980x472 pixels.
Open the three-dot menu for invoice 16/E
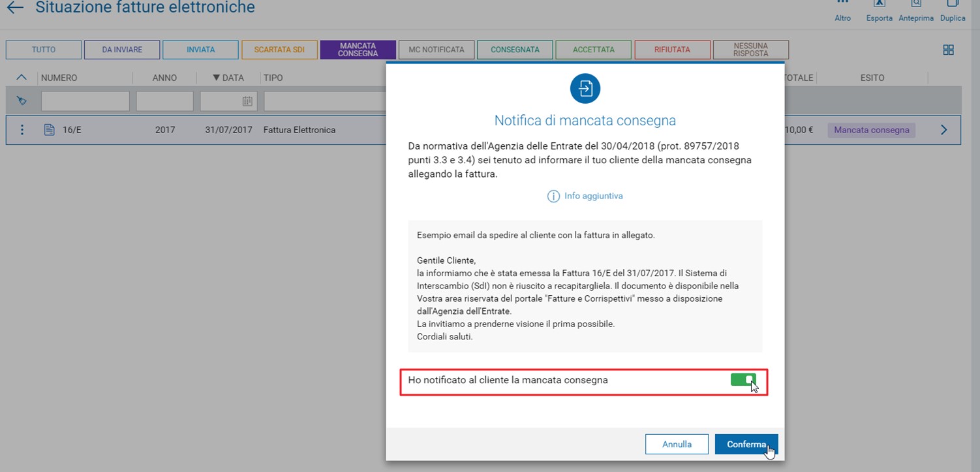[x=22, y=130]
